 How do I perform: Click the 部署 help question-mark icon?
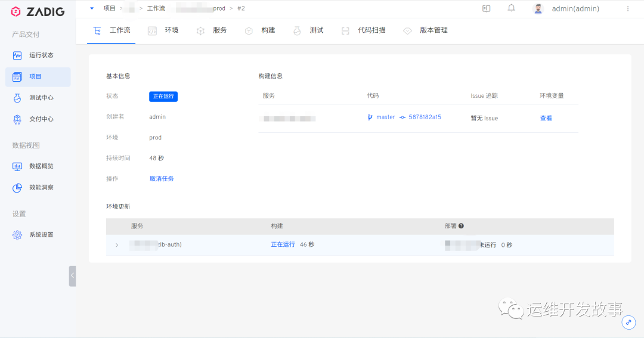pyautogui.click(x=461, y=226)
